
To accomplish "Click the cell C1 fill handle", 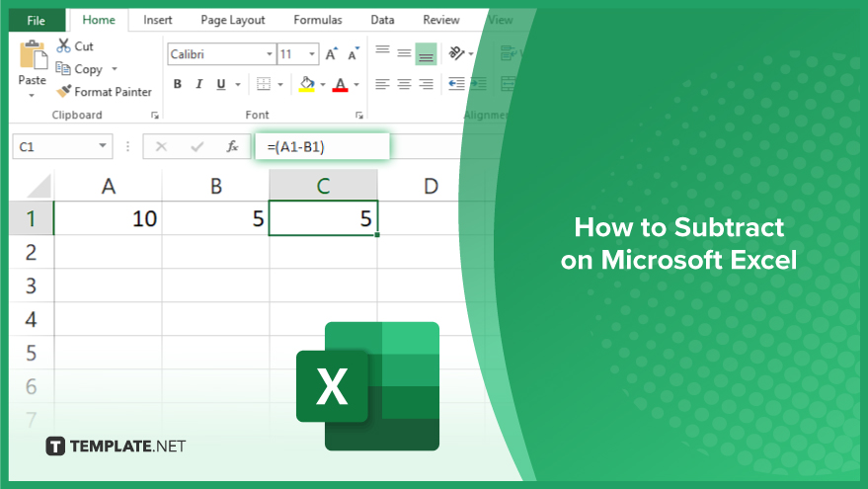I will (377, 235).
